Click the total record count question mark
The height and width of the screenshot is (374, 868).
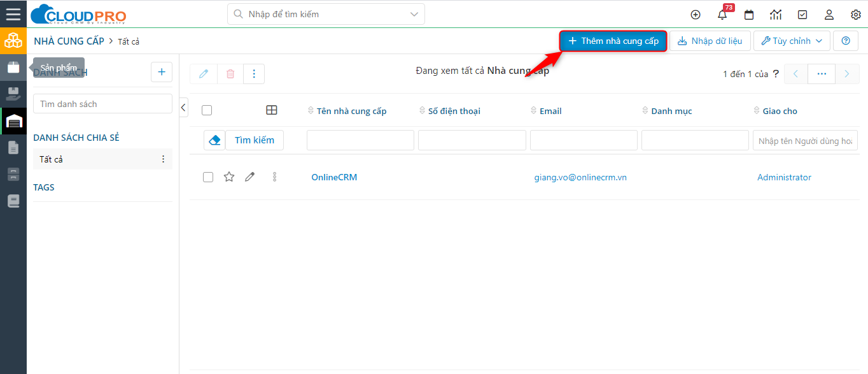(x=776, y=74)
